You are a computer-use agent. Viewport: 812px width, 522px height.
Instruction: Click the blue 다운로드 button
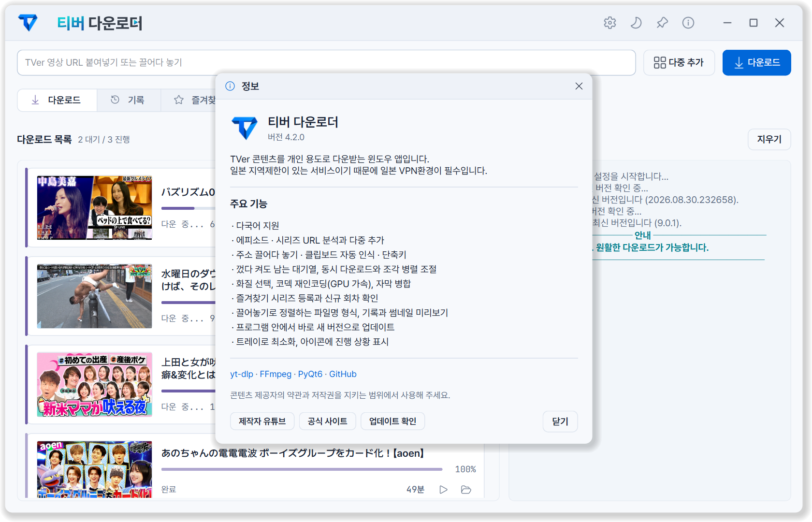click(x=757, y=62)
